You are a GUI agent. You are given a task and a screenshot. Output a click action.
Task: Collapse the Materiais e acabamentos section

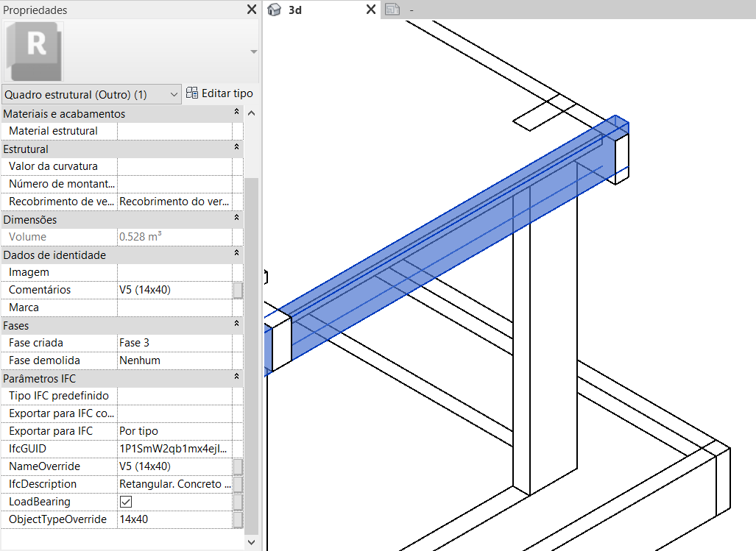[236, 112]
